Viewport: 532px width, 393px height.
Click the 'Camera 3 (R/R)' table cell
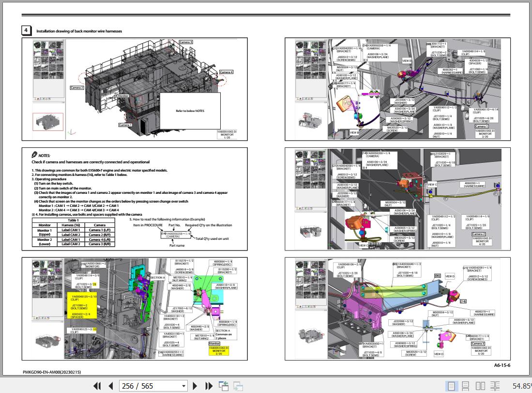coord(100,244)
